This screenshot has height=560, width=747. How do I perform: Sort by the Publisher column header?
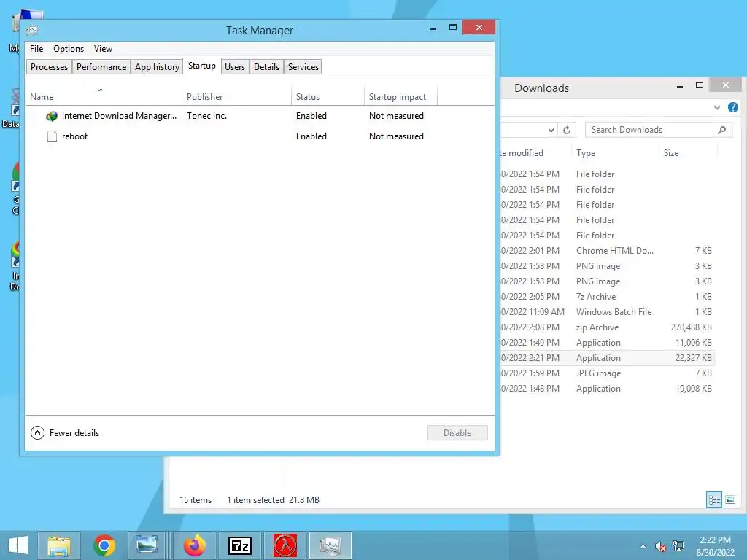click(237, 96)
